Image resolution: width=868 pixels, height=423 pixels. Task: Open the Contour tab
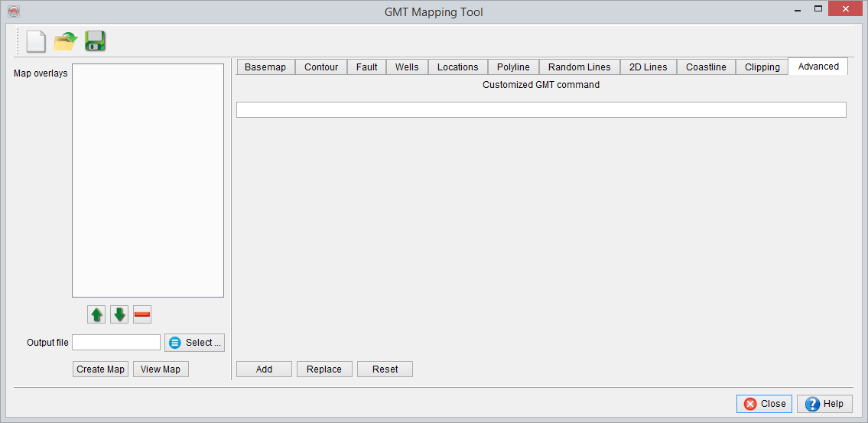(x=321, y=67)
